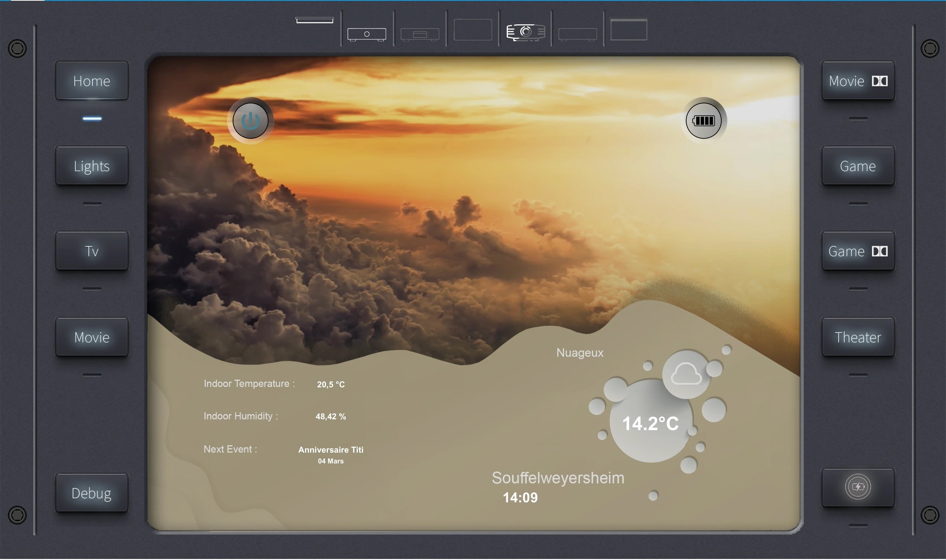Click the cloud weather icon bubble

(x=686, y=374)
